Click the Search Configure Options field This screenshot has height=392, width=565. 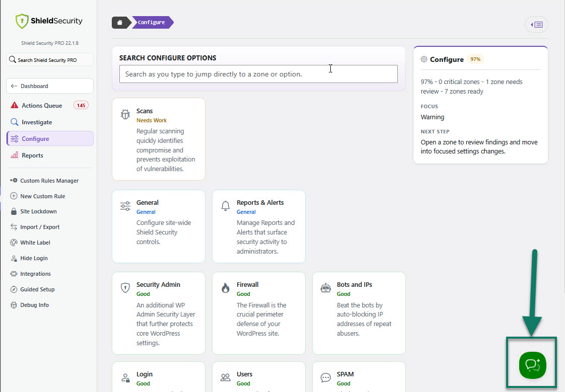[258, 74]
